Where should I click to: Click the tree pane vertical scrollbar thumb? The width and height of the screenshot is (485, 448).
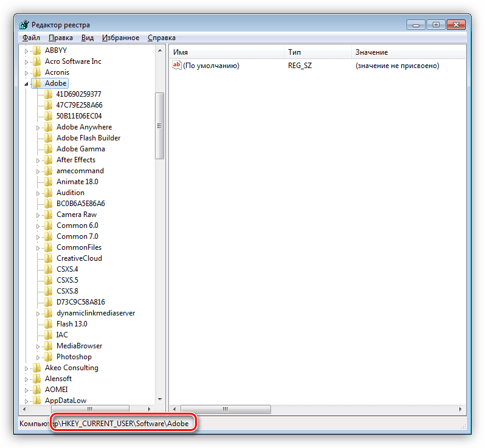tap(160, 126)
